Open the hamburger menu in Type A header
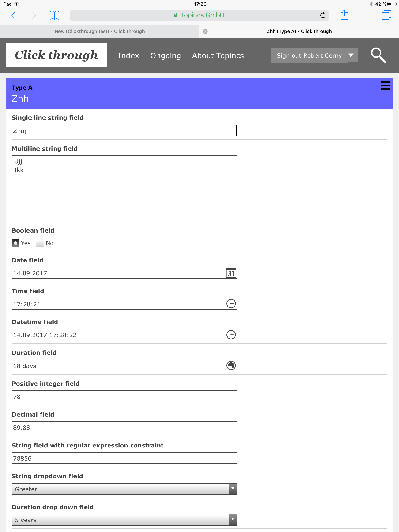 coord(386,86)
